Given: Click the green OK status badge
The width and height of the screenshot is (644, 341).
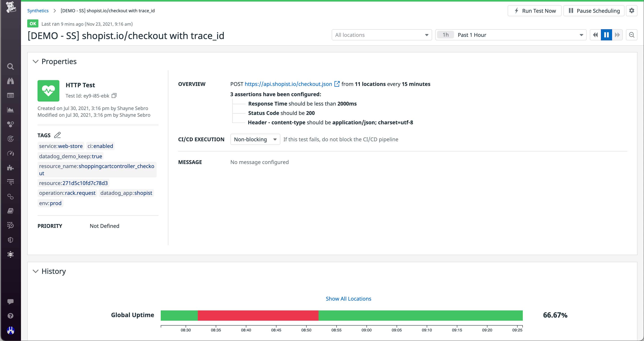Looking at the screenshot, I should click(x=33, y=23).
